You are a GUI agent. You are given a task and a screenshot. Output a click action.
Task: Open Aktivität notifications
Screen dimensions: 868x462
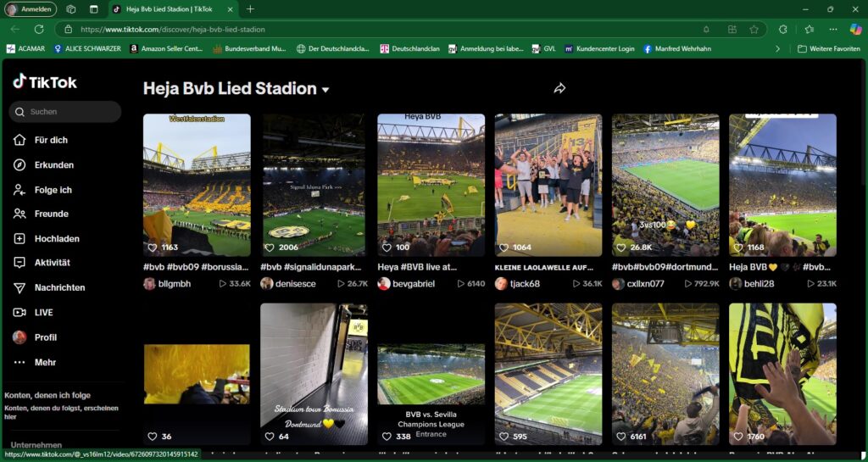tap(52, 262)
